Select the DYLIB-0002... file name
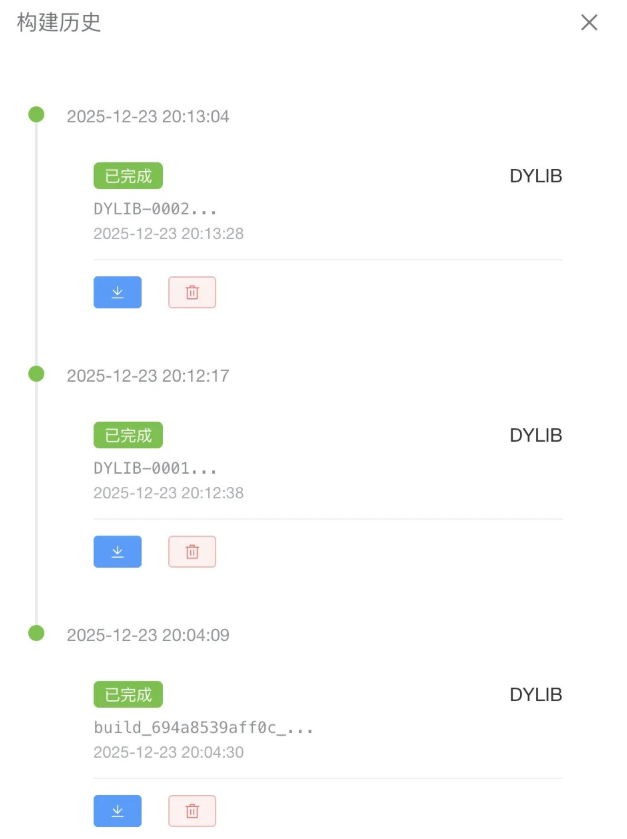627x839 pixels. coord(155,209)
